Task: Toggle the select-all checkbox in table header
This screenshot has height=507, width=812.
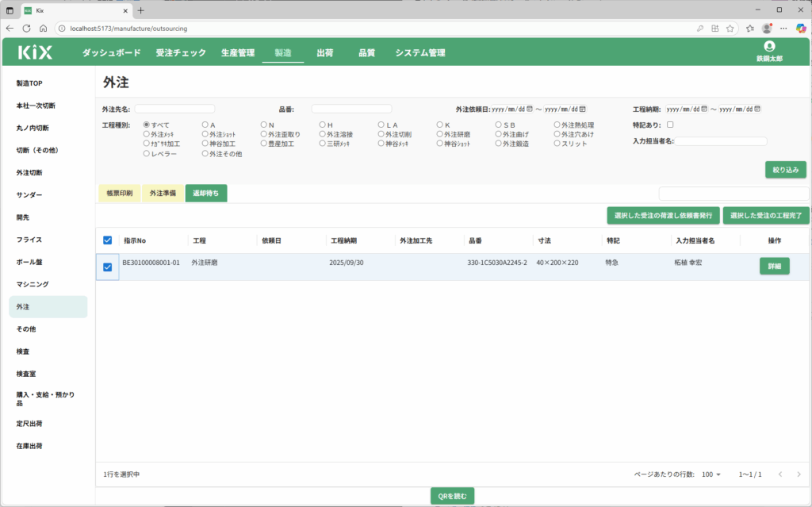Action: click(x=108, y=240)
